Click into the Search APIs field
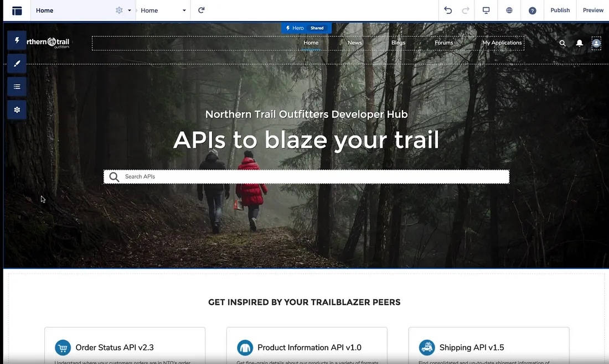 click(x=310, y=176)
